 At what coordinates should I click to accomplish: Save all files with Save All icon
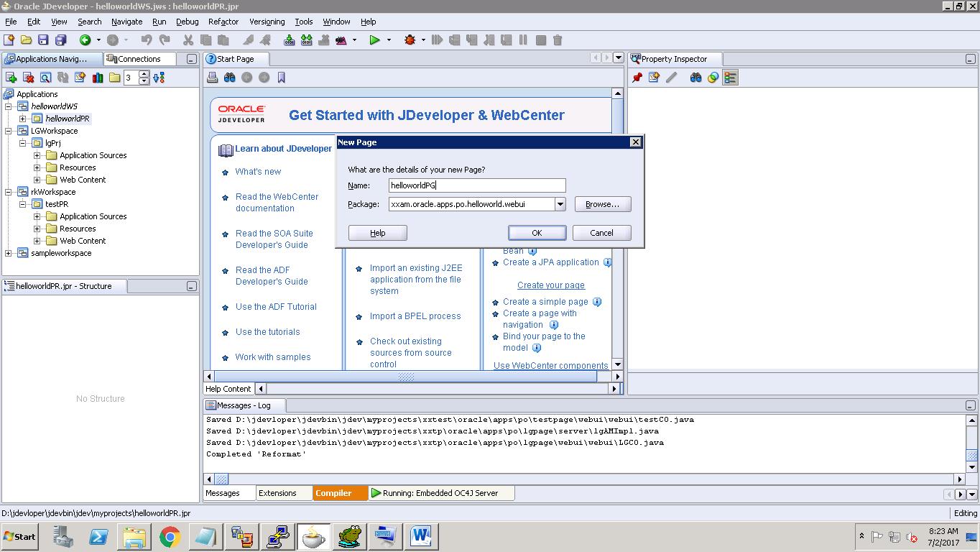(60, 40)
